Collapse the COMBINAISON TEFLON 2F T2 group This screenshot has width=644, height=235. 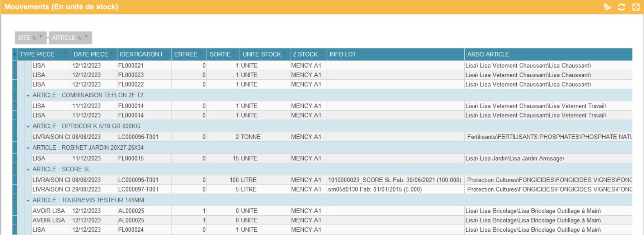pyautogui.click(x=28, y=95)
